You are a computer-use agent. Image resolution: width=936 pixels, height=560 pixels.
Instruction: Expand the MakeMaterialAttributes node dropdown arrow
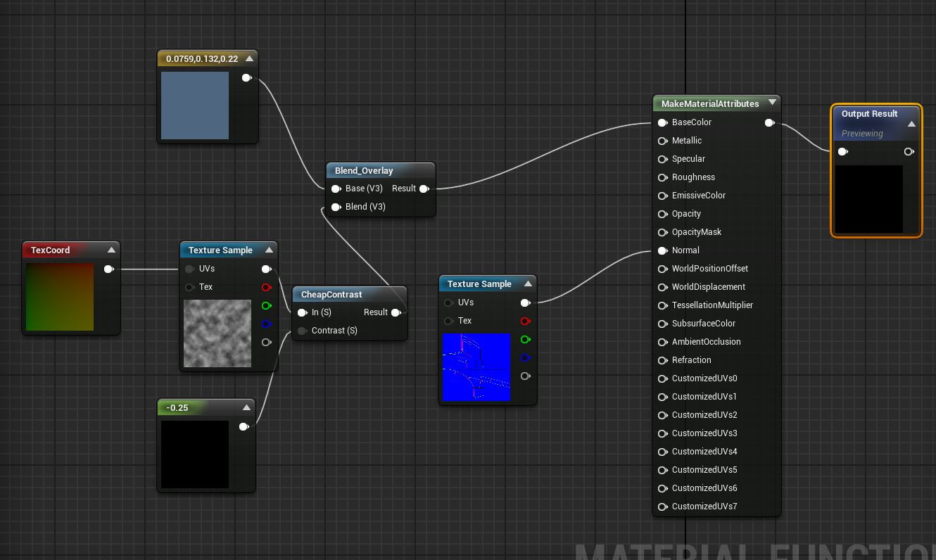[772, 103]
